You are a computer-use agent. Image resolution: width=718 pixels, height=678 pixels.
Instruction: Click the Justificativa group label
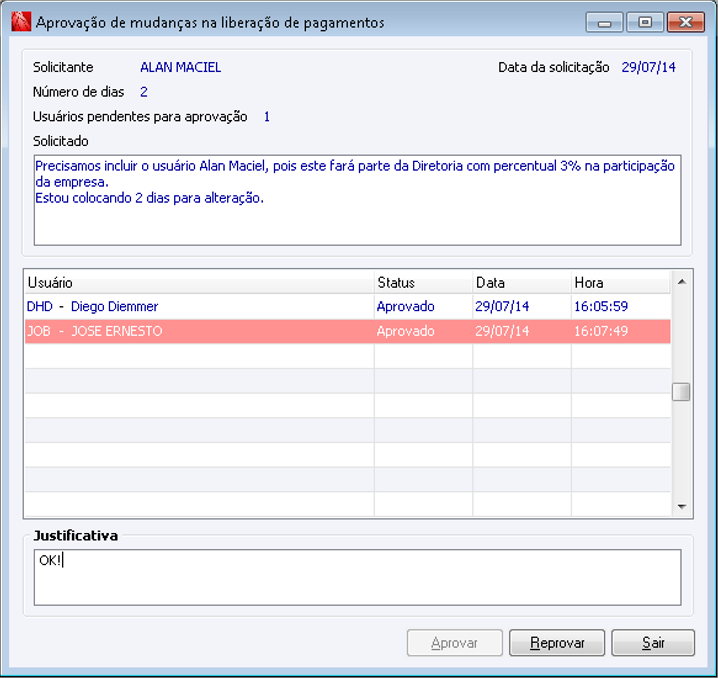click(76, 536)
